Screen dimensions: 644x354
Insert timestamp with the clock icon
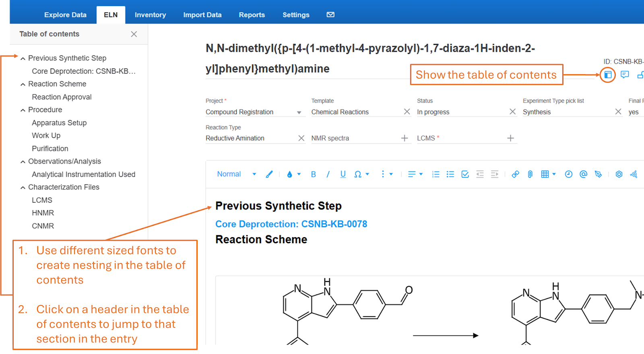click(x=568, y=174)
